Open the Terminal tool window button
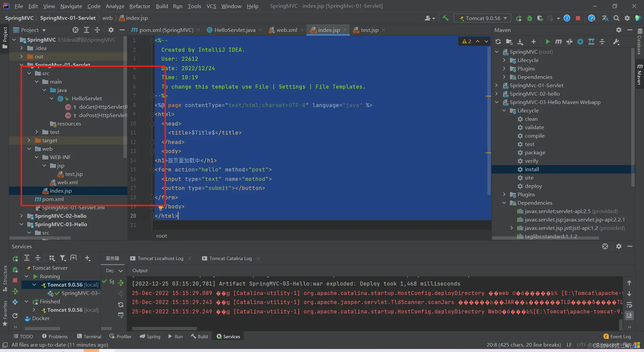Image resolution: width=644 pixels, height=352 pixels. click(x=89, y=336)
